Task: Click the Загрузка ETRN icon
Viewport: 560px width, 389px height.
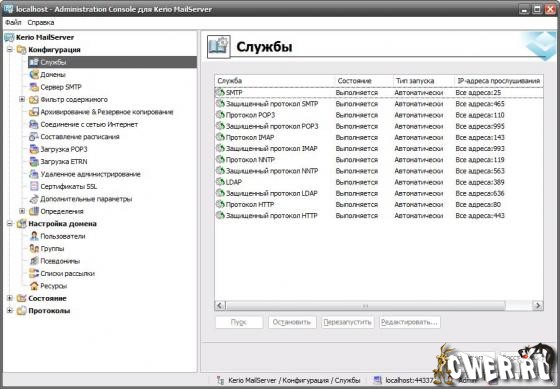Action: tap(34, 161)
